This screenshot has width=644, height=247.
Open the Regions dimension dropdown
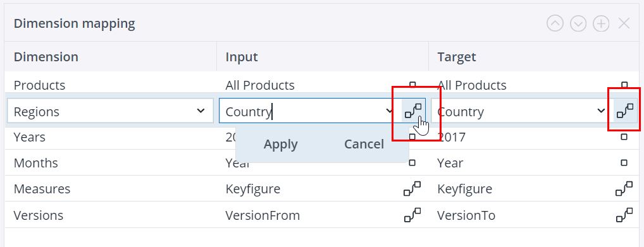tap(110, 111)
